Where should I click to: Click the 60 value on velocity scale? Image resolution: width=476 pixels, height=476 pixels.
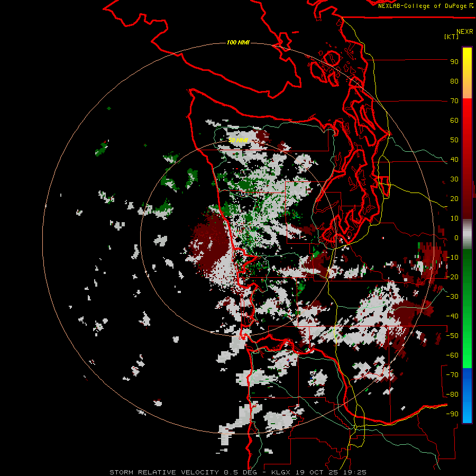click(x=454, y=120)
